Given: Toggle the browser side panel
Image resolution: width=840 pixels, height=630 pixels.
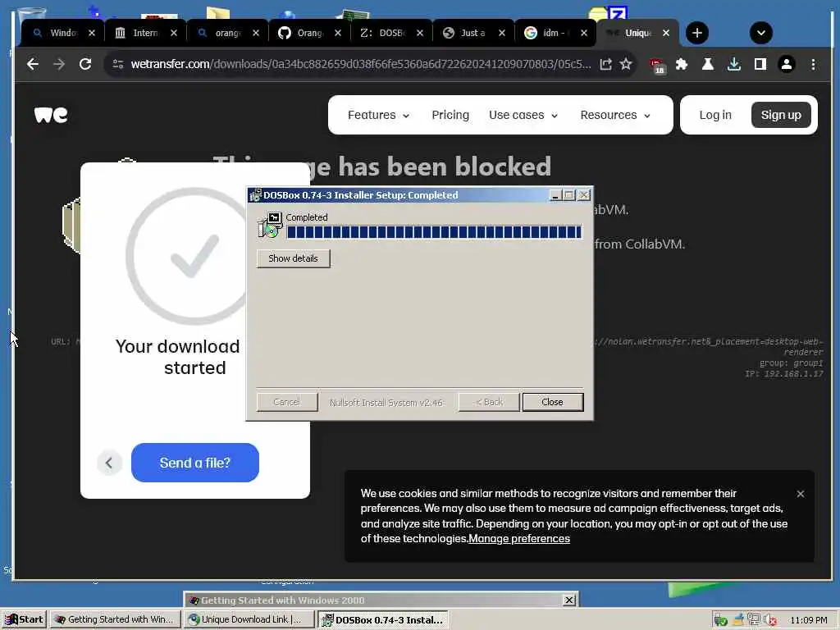Looking at the screenshot, I should 760,64.
